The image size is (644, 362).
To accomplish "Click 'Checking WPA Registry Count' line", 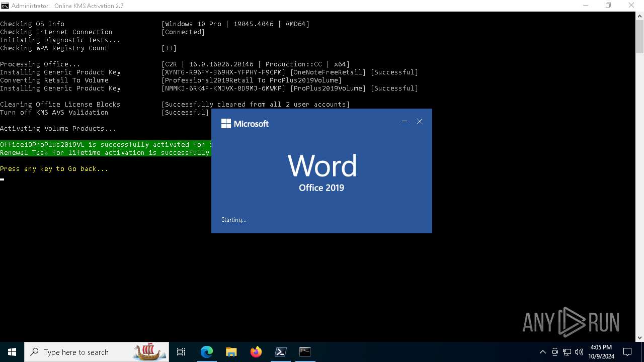I will (54, 48).
